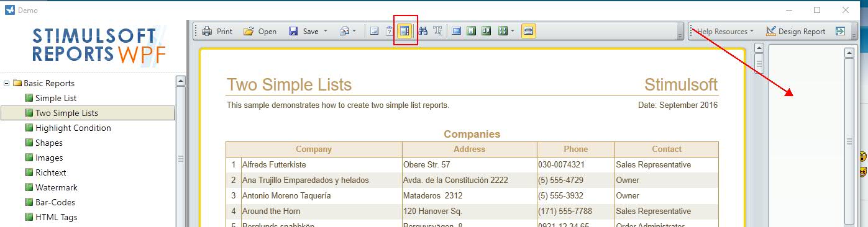Select One Page view mode icon

click(x=472, y=31)
